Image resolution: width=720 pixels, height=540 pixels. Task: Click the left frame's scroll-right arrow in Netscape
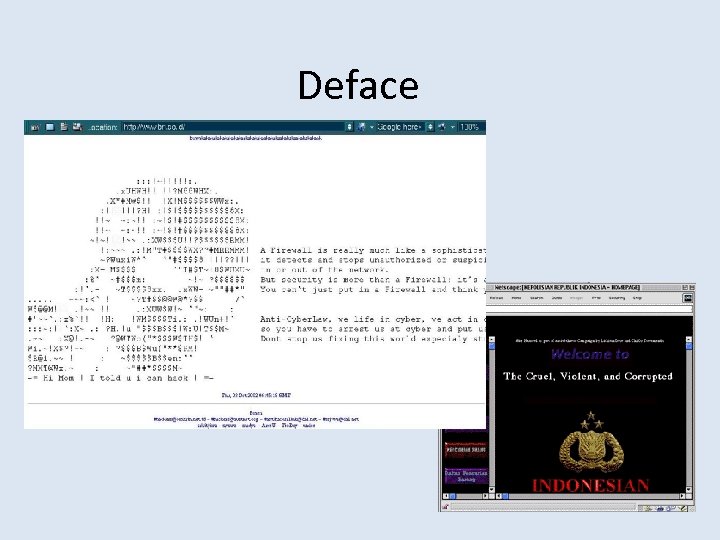click(x=485, y=496)
